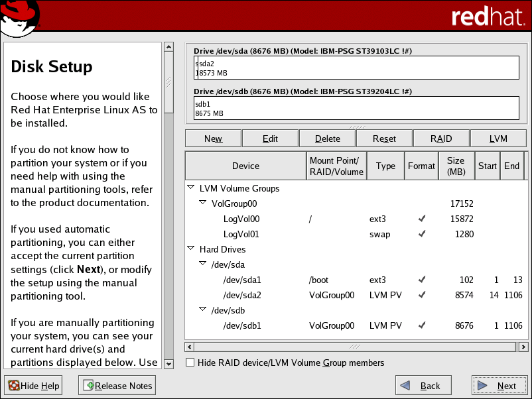532x399 pixels.
Task: Delete the selected partition
Action: 326,138
